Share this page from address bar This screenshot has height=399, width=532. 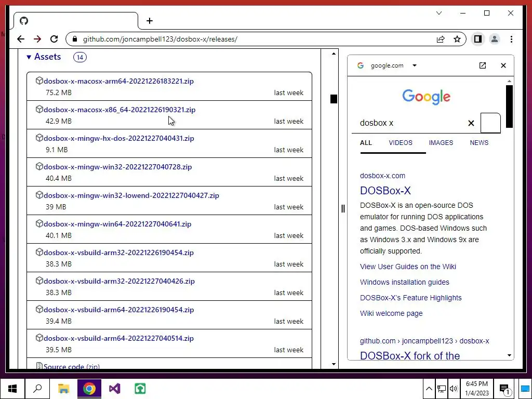(441, 39)
